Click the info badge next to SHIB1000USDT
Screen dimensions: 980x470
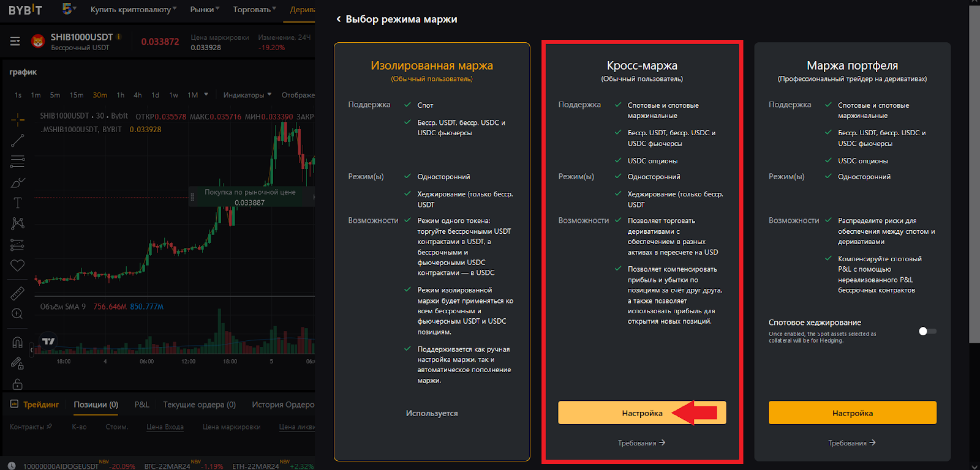(119, 37)
